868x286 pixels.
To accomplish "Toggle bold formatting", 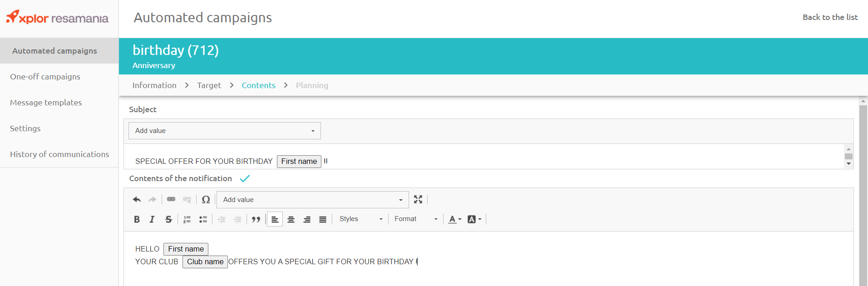I will coord(137,219).
